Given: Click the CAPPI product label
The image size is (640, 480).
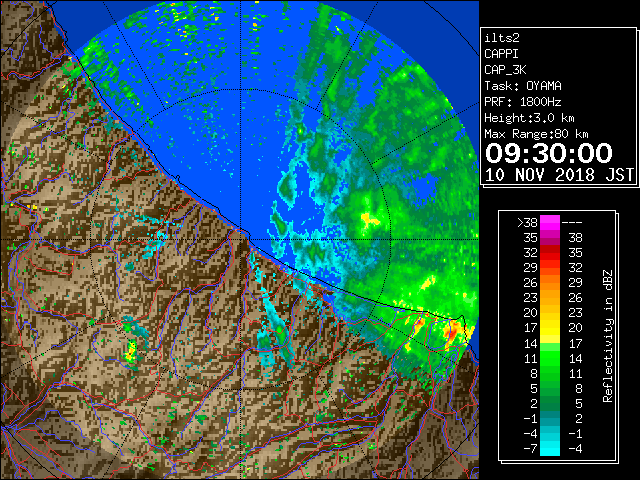Looking at the screenshot, I should click(x=501, y=54).
